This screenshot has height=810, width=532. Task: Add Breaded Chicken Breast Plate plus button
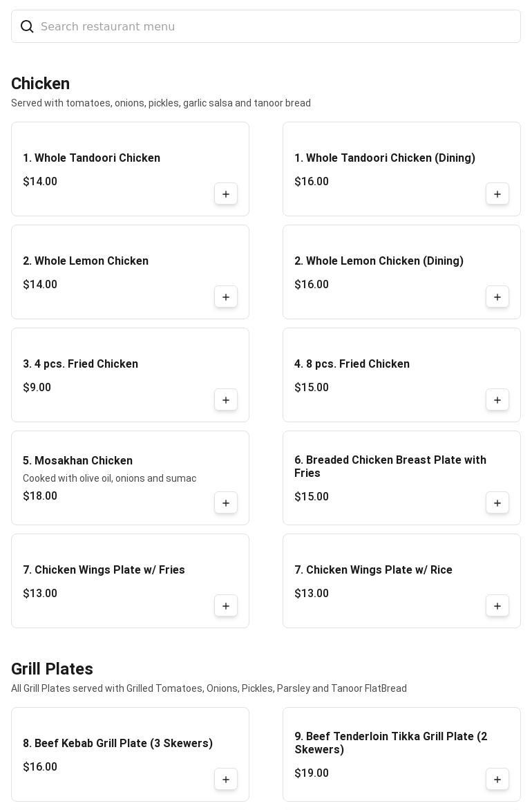click(497, 502)
